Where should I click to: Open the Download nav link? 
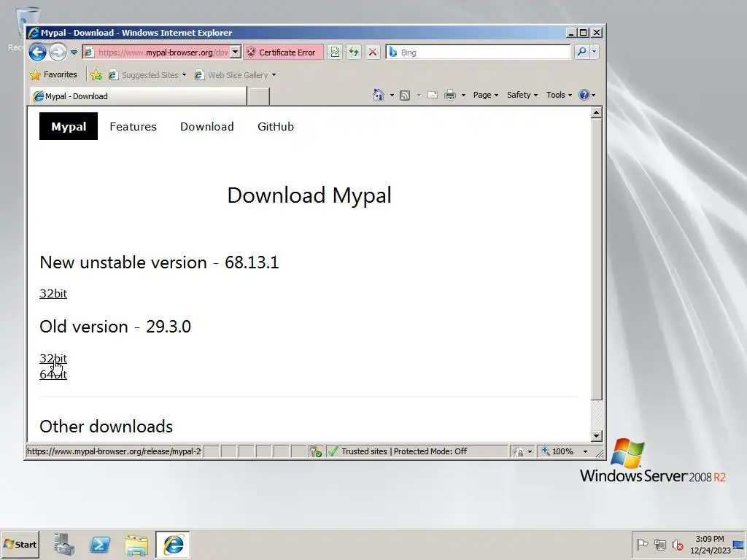point(206,127)
